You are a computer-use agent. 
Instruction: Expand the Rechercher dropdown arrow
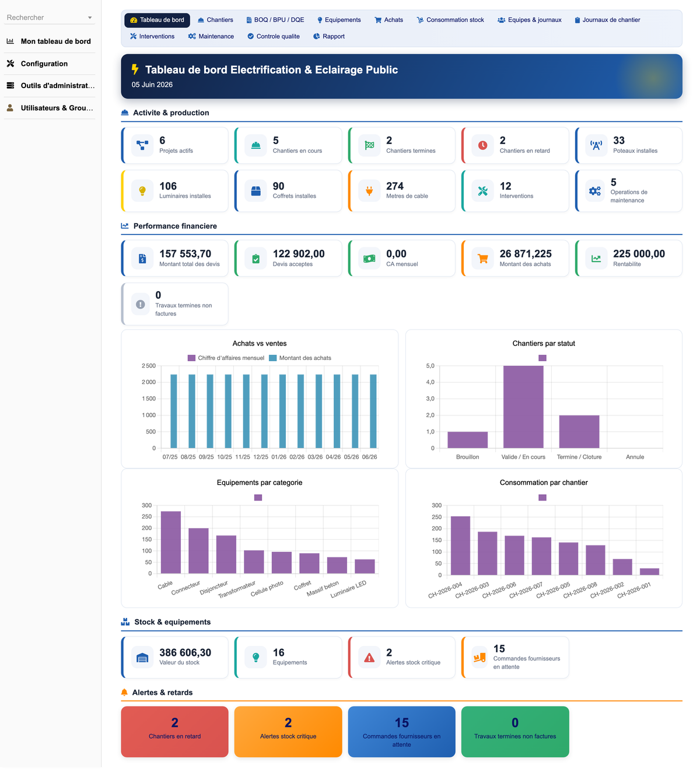pos(90,18)
